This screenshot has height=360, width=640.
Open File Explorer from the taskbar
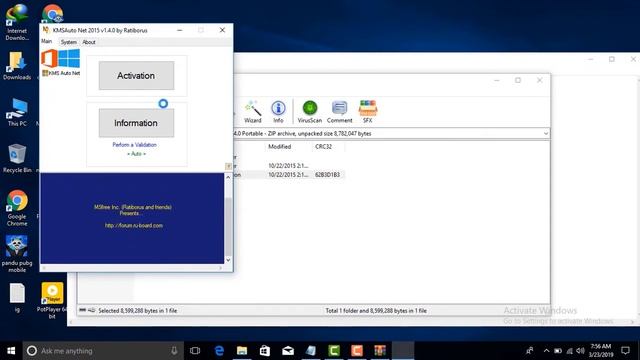[x=242, y=351]
